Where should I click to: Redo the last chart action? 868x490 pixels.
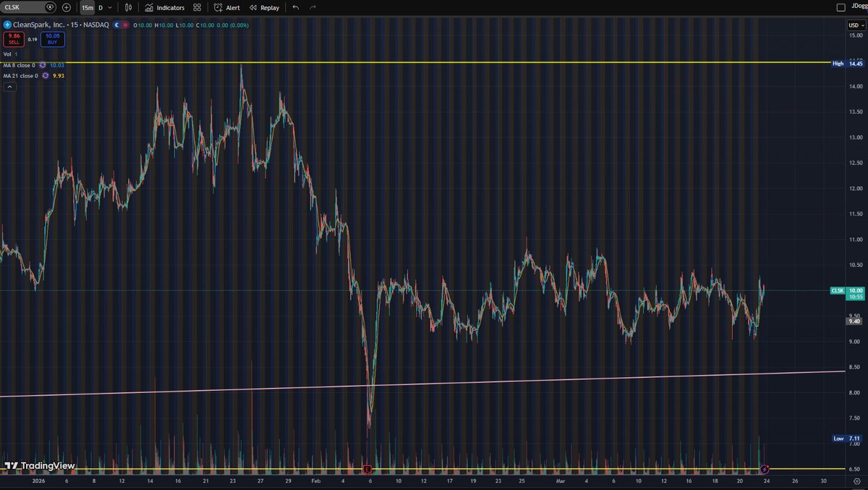coord(312,7)
